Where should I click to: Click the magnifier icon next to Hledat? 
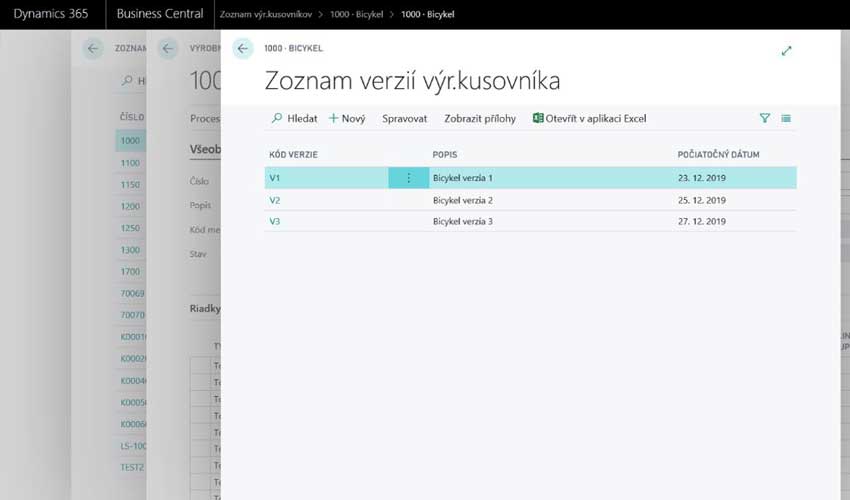coord(277,118)
